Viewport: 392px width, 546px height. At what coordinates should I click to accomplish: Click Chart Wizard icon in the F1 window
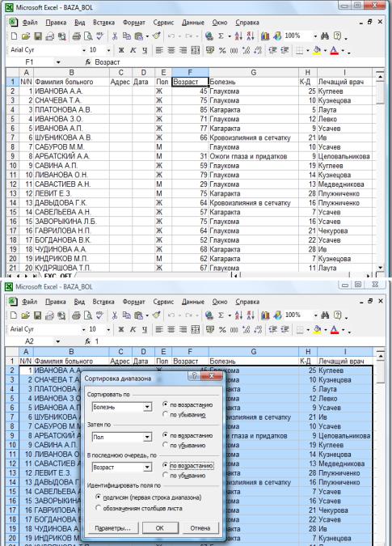265,36
